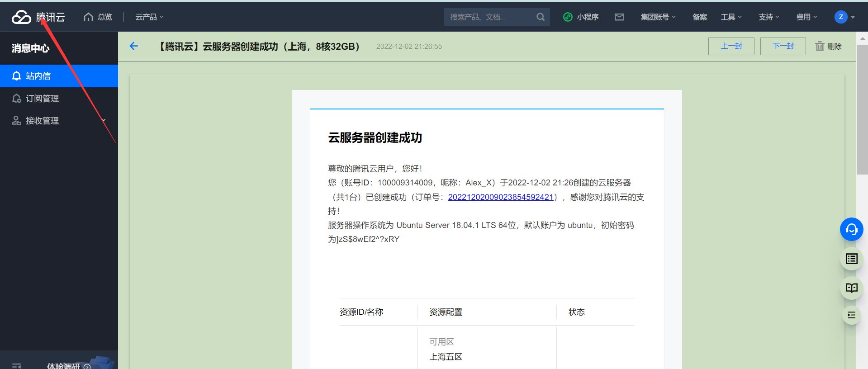The height and width of the screenshot is (369, 868).
Task: Expand the 费用 dropdown
Action: [x=807, y=17]
